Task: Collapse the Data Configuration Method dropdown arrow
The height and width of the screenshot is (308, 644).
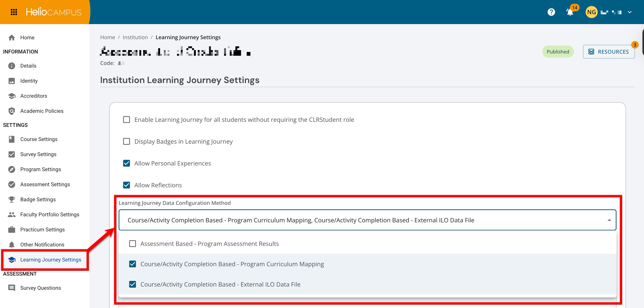Action: 609,220
